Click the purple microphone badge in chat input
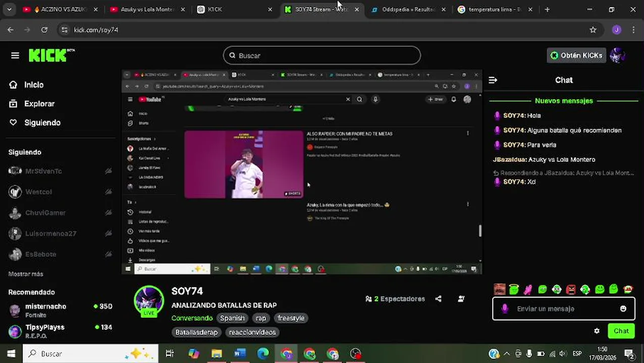 [x=505, y=309]
